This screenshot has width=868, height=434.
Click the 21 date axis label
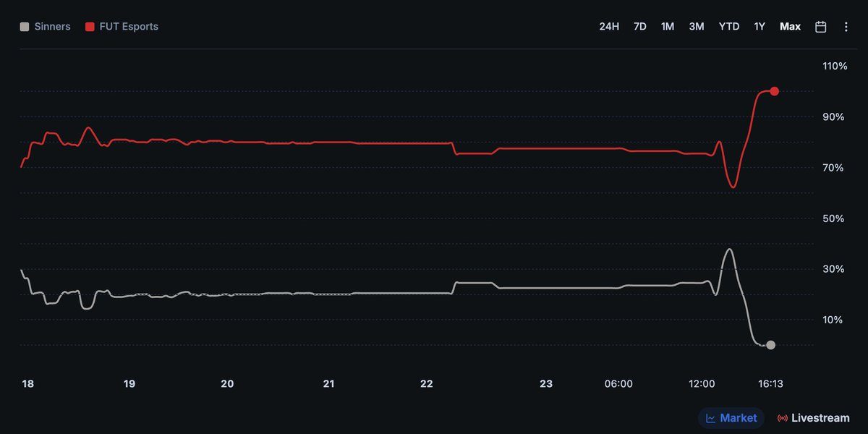pos(329,384)
